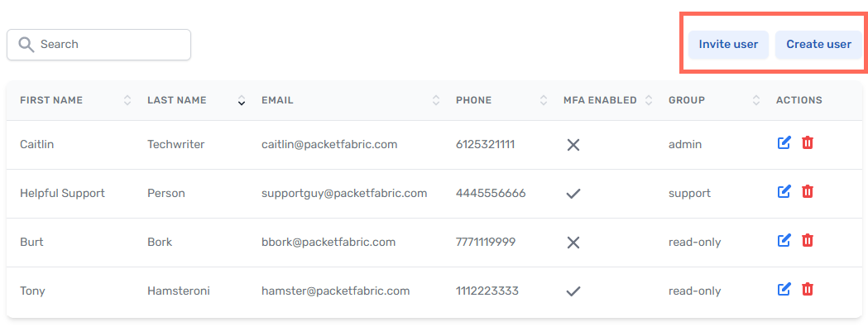Delete the supportguy@packetfabric.com user
868x327 pixels.
tap(808, 192)
